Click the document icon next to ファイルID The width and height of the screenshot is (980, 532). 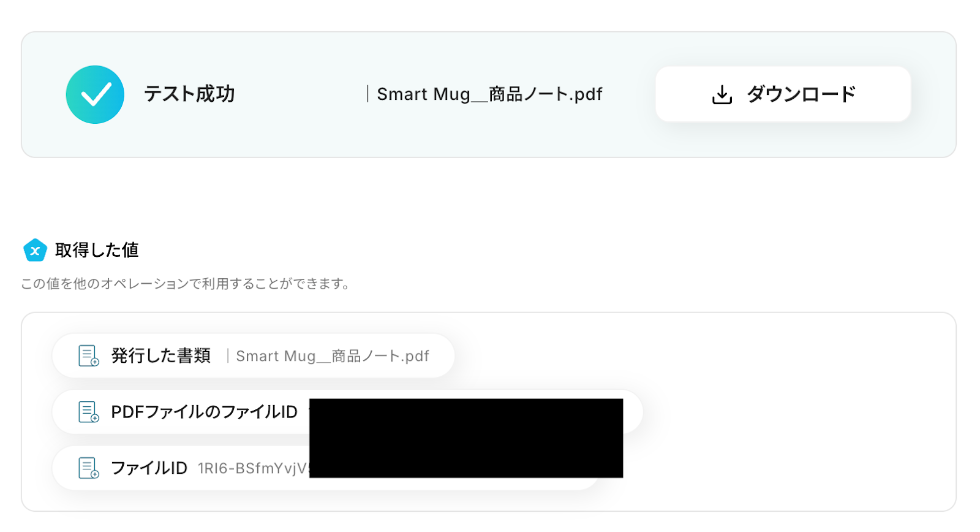(89, 468)
